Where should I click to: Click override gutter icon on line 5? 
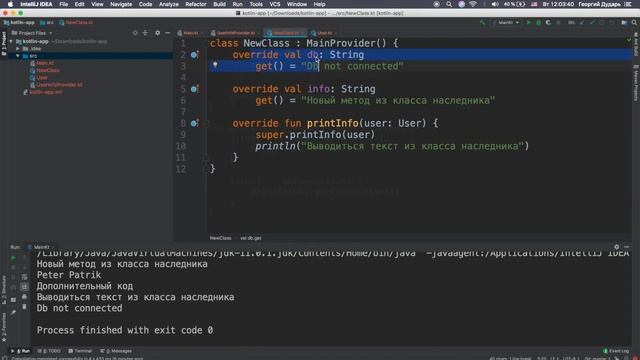tap(194, 89)
